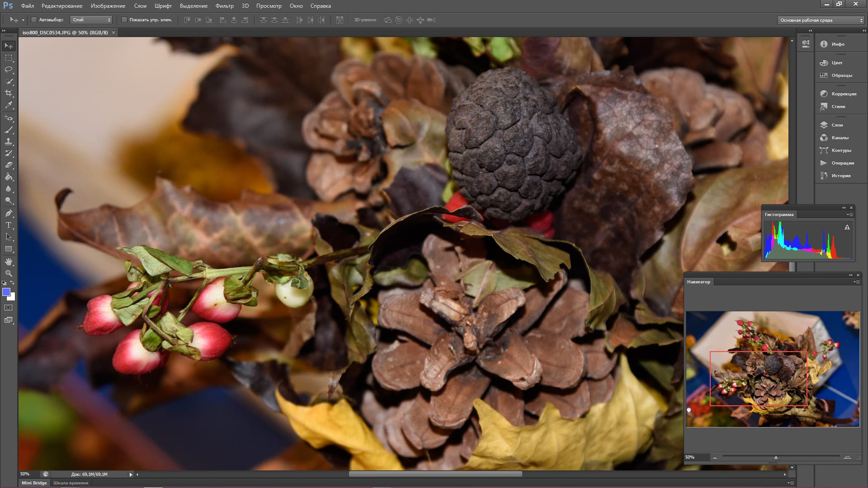This screenshot has height=488, width=868.
Task: Choose the Zoom tool in toolbar
Action: pyautogui.click(x=9, y=273)
